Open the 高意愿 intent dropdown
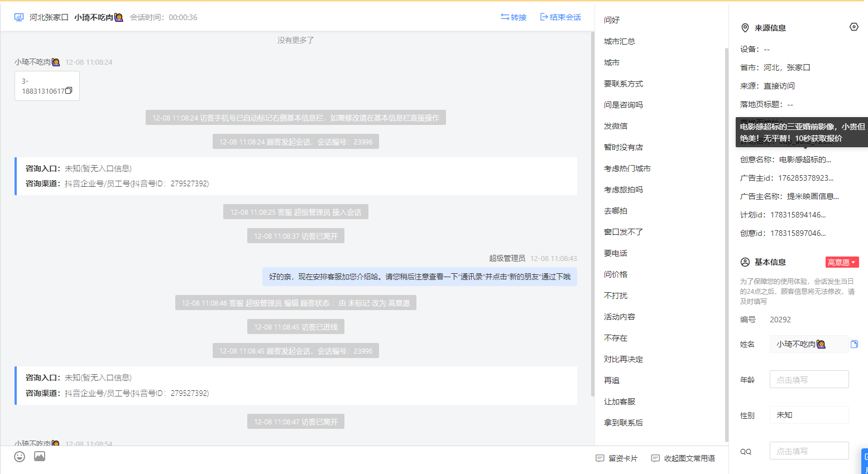This screenshot has height=474, width=868. (842, 262)
